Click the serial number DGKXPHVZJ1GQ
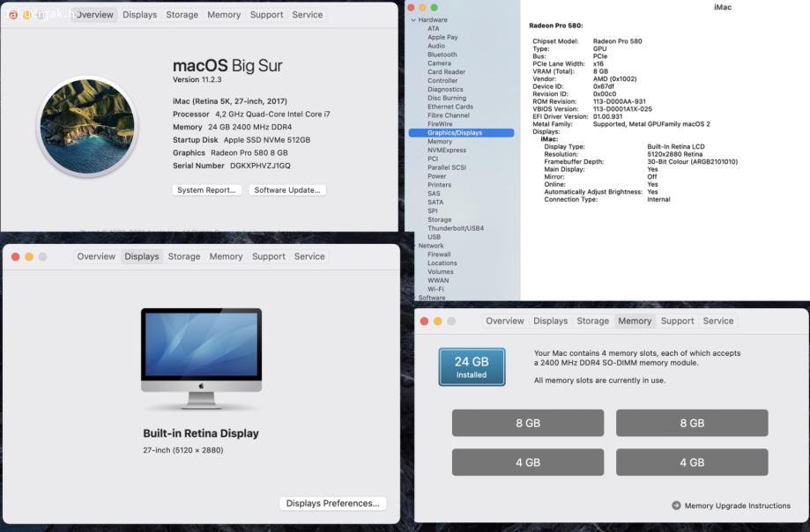 [260, 166]
